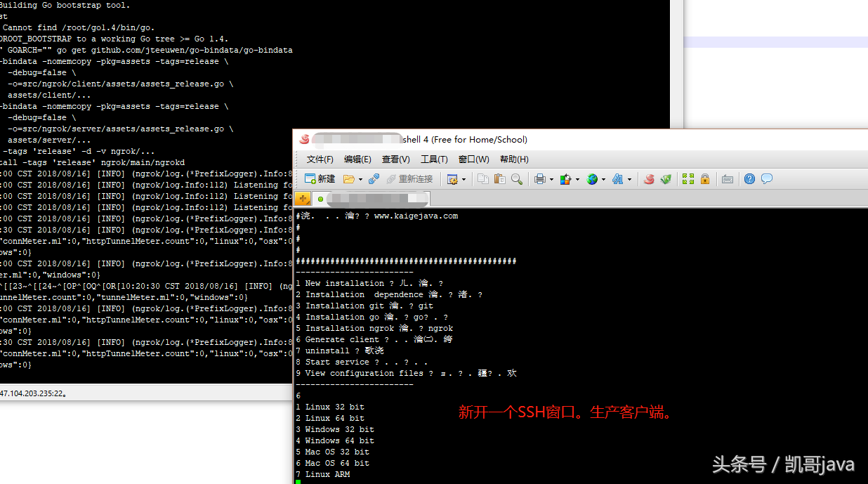Screen dimensions: 868x484
Task: Click the '9 View configuration files' line
Action: [406, 374]
